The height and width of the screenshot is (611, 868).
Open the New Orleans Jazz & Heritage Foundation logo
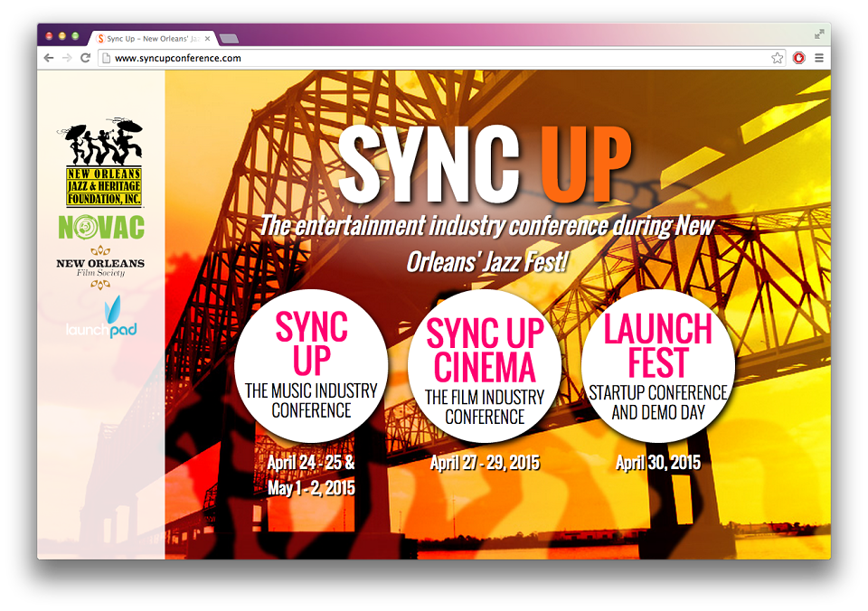pos(103,162)
